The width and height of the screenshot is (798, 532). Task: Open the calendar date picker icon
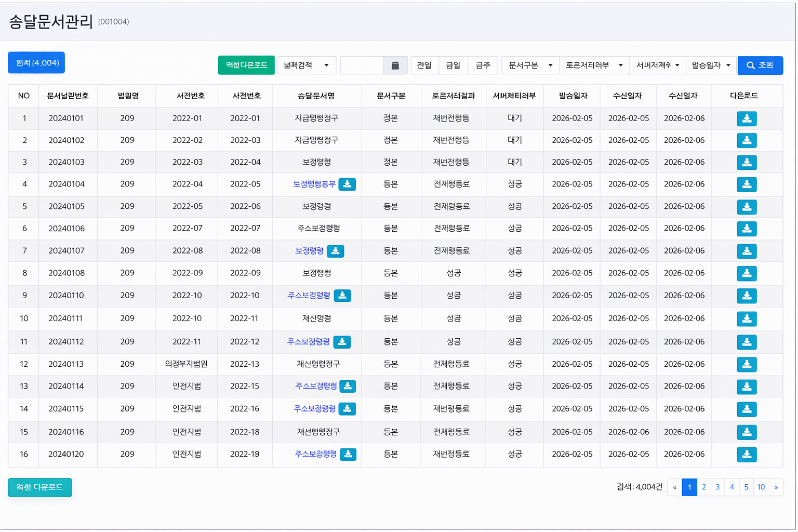pos(395,65)
